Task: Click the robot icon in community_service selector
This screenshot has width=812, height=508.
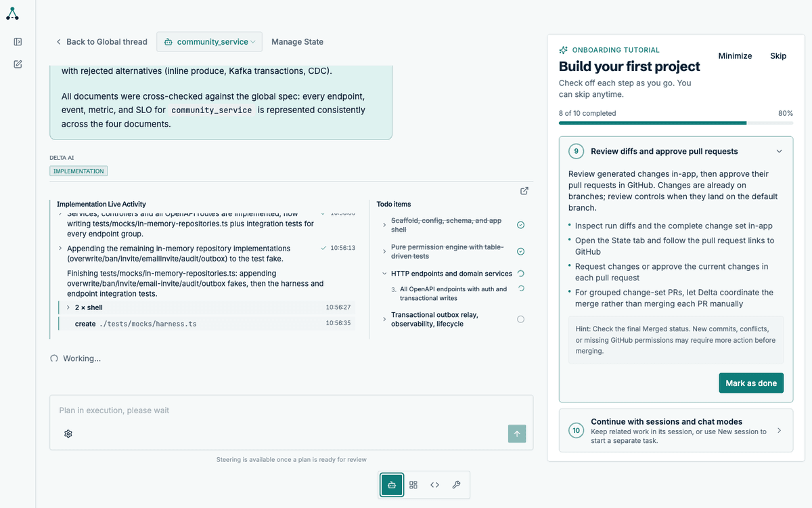Action: pyautogui.click(x=168, y=42)
